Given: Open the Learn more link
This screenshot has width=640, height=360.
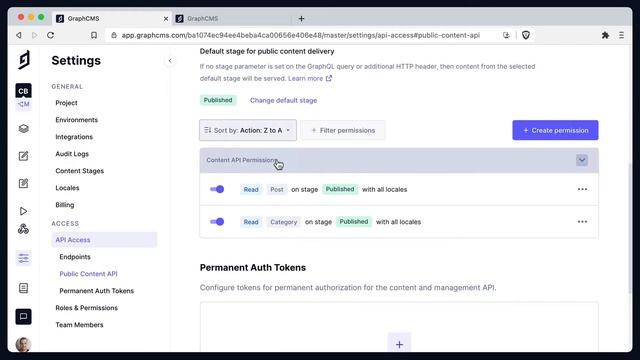Looking at the screenshot, I should coord(310,78).
